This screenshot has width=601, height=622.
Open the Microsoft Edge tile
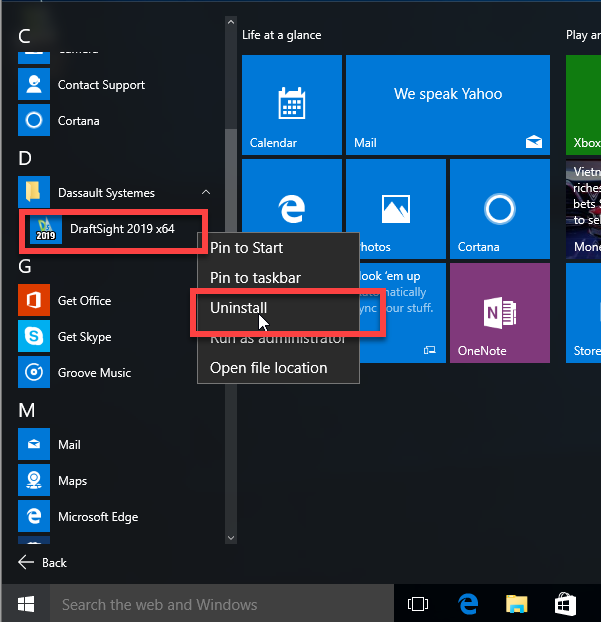[292, 196]
